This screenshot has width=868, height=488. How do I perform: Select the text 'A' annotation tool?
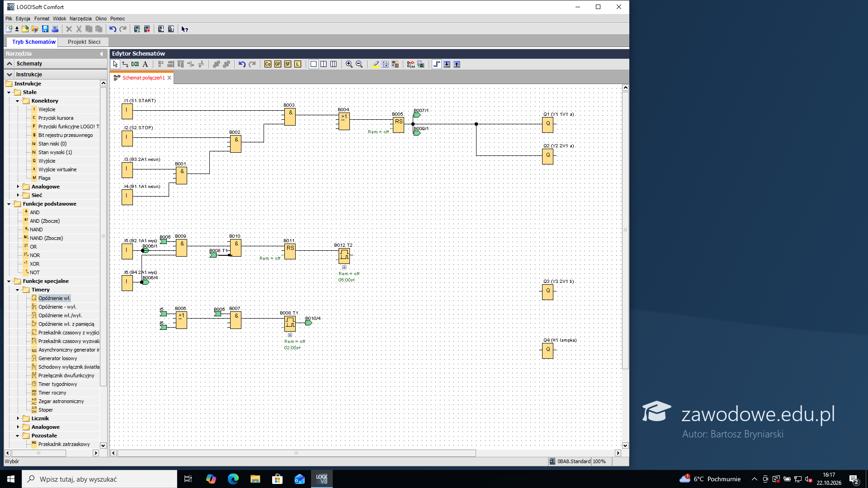tap(145, 64)
